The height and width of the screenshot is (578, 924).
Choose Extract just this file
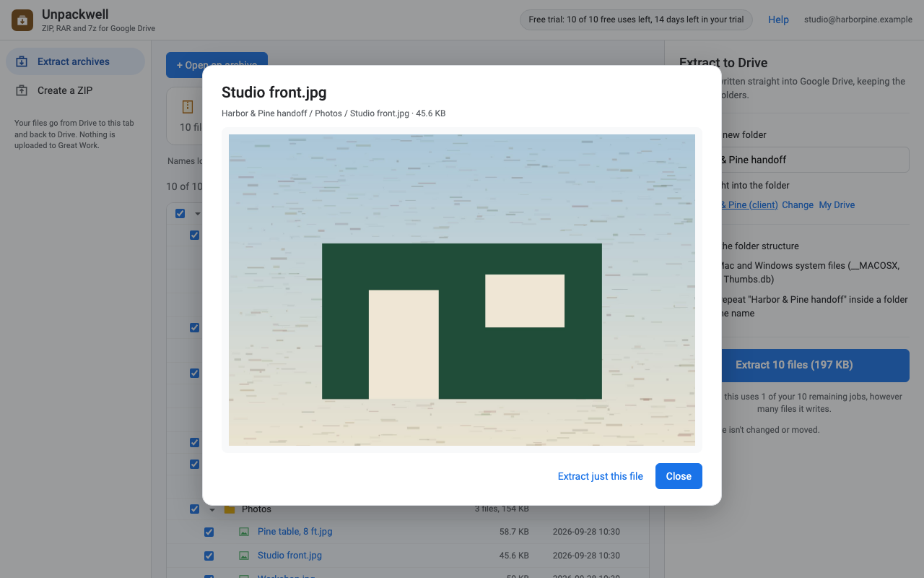coord(601,476)
